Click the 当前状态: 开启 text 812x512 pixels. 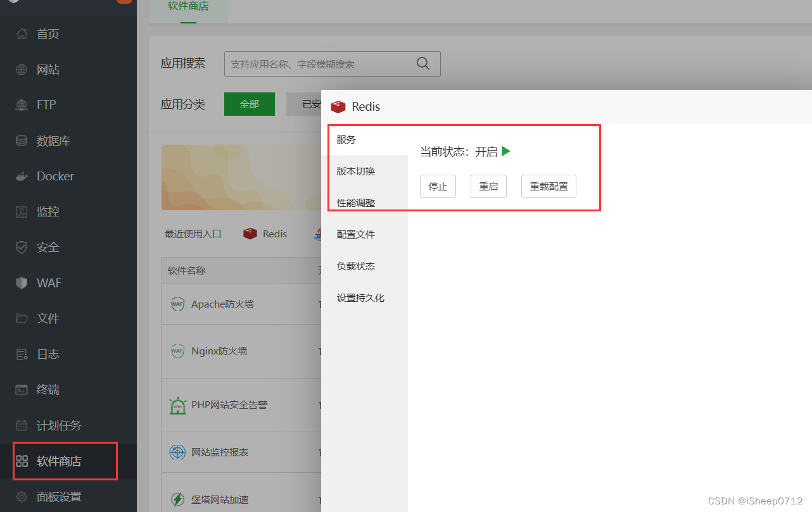click(x=459, y=152)
